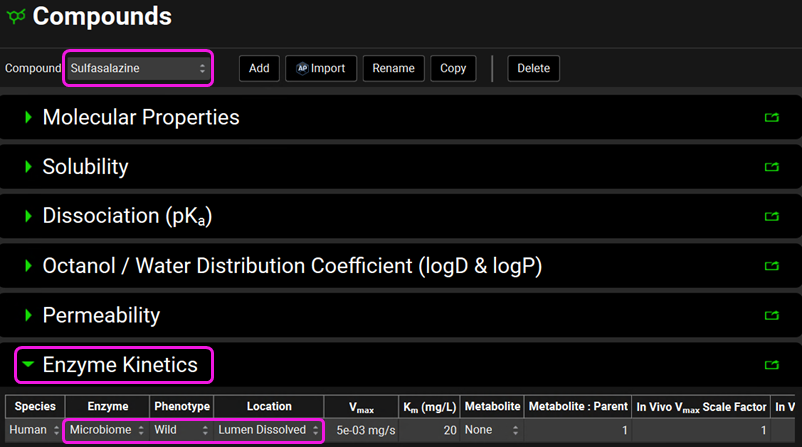Open the Microbiome enzyme dropdown
This screenshot has height=447, width=802.
(x=107, y=430)
